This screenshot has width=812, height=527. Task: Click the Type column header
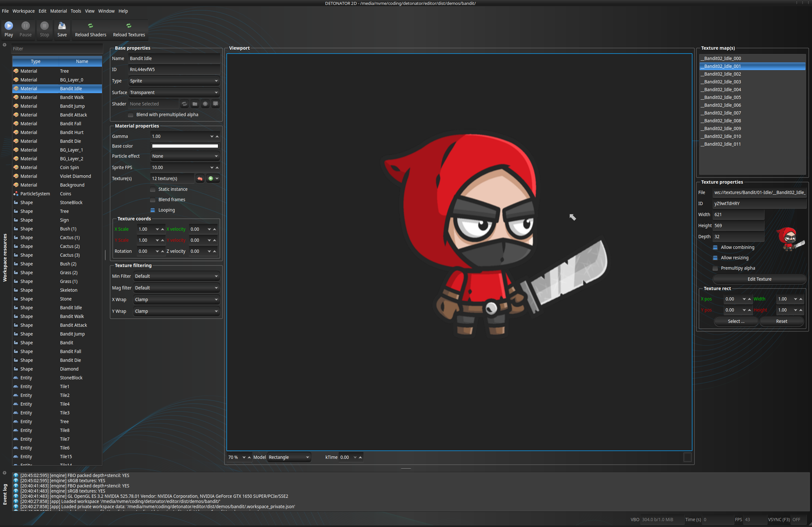tap(35, 61)
